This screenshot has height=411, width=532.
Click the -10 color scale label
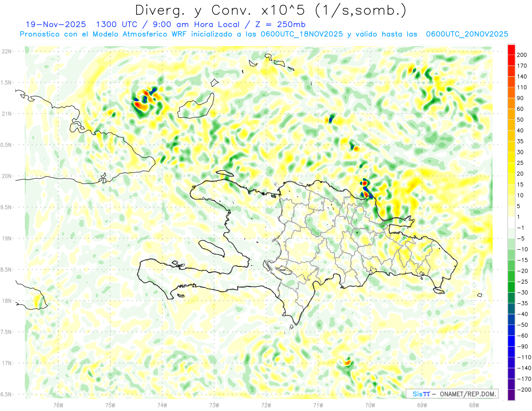(x=522, y=250)
